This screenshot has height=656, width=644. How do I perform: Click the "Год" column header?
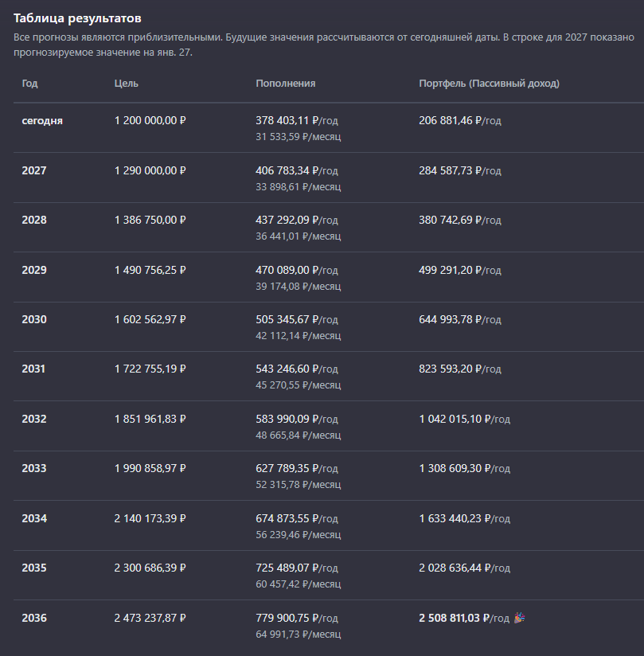click(29, 84)
